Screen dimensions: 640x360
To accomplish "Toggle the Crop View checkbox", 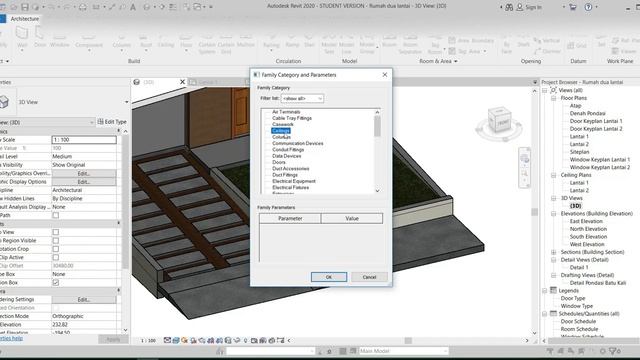I will [x=56, y=232].
